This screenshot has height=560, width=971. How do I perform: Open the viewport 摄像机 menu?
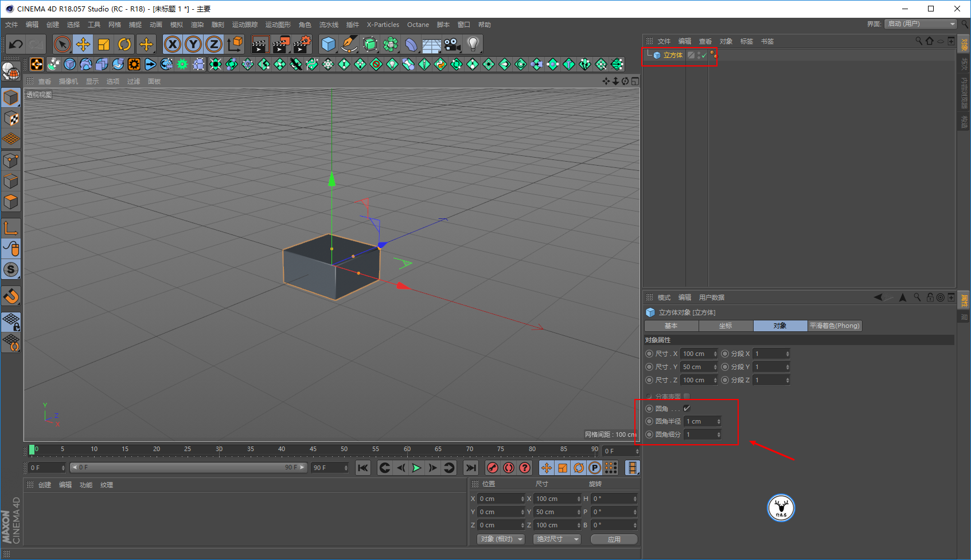pyautogui.click(x=68, y=81)
